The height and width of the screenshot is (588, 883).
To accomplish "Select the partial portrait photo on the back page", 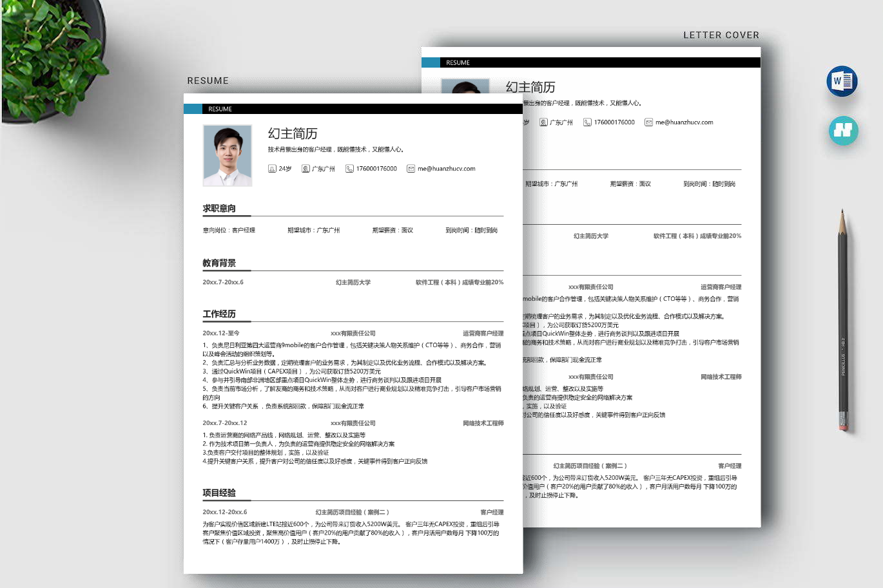I will point(465,86).
